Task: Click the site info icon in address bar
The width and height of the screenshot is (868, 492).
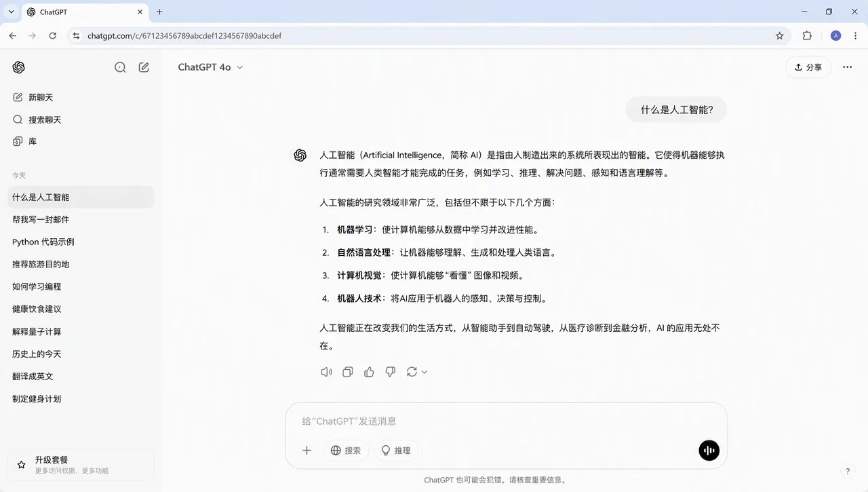Action: [x=76, y=36]
